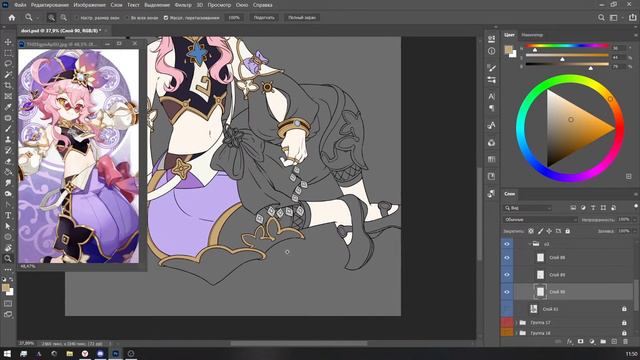Open zoom tool preset dropdown arrow
Image resolution: width=640 pixels, height=360 pixels.
click(x=37, y=18)
